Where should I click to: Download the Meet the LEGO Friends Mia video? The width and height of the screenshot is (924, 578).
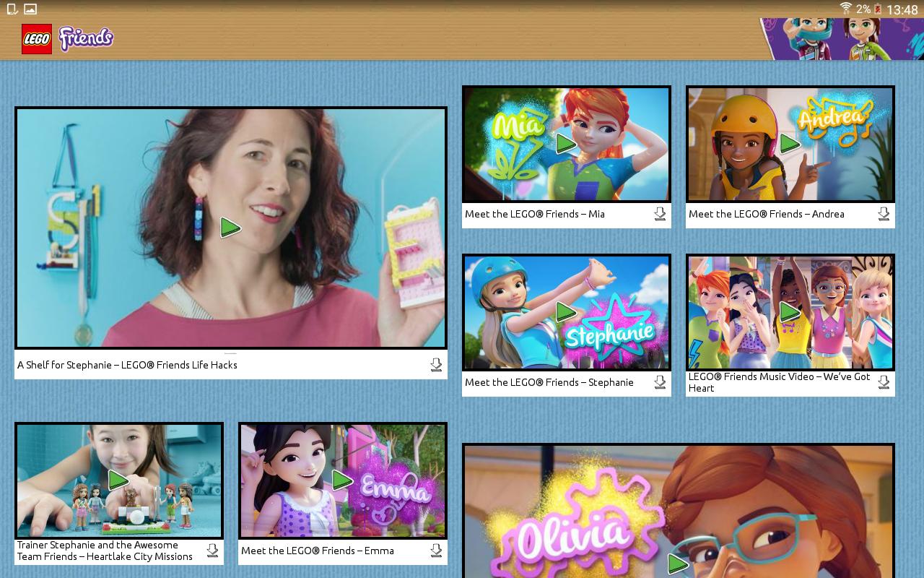(x=660, y=214)
